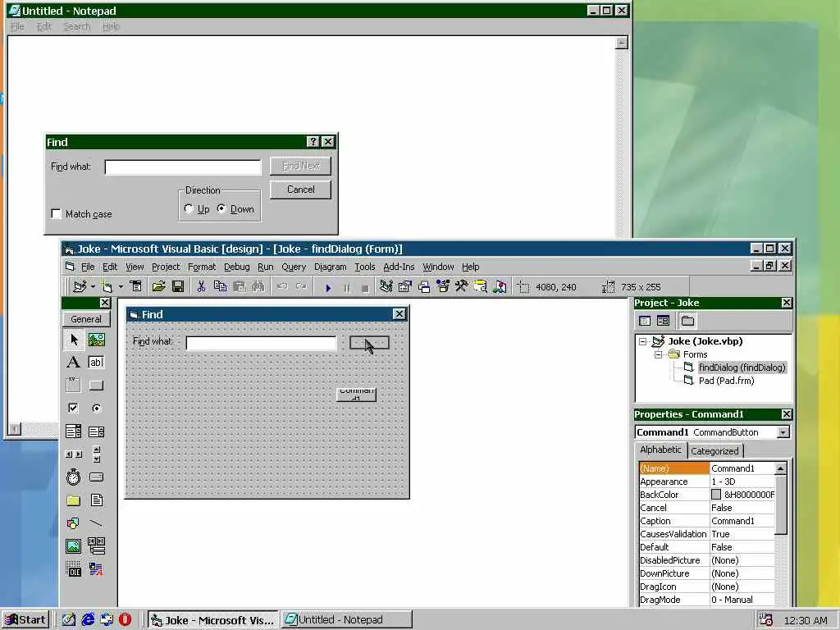Choose the Down direction radio button
This screenshot has width=840, height=630.
pyautogui.click(x=221, y=208)
